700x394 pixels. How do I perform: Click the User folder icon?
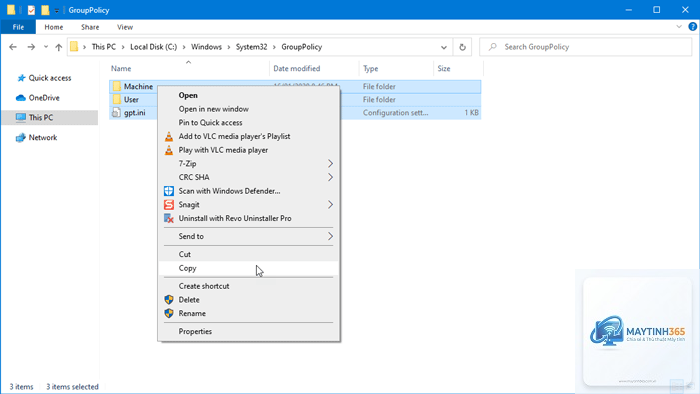[117, 99]
